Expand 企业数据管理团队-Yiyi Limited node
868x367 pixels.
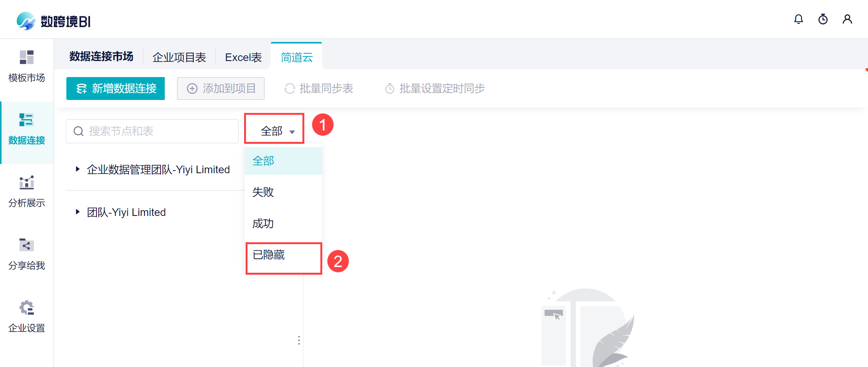(77, 169)
